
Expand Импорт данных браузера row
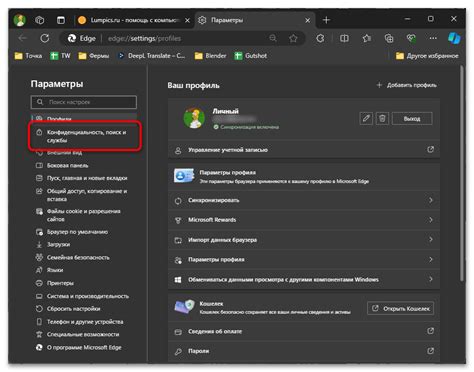click(x=304, y=240)
